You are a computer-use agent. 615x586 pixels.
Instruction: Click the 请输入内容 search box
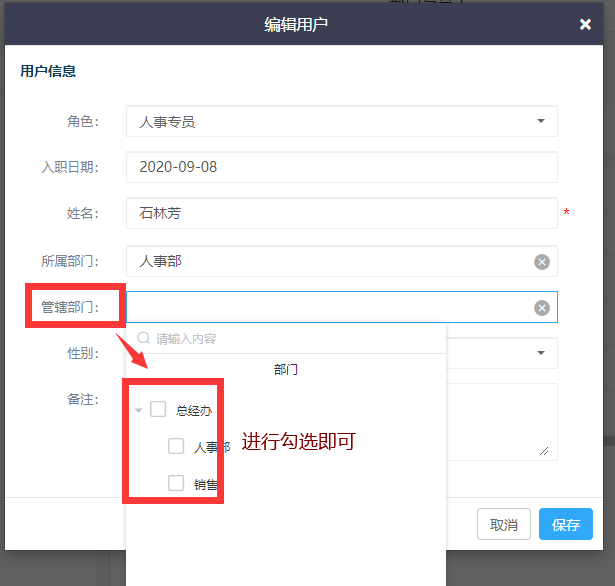286,338
